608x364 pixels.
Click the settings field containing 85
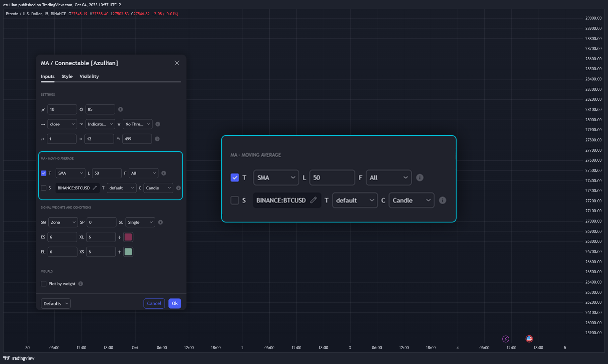[100, 109]
